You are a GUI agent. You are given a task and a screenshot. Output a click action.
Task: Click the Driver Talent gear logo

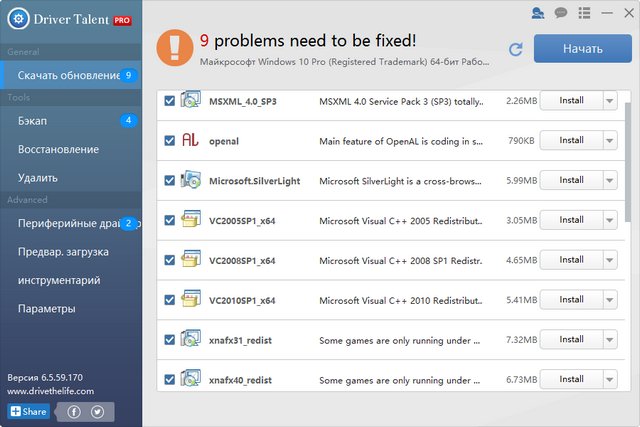[18, 19]
